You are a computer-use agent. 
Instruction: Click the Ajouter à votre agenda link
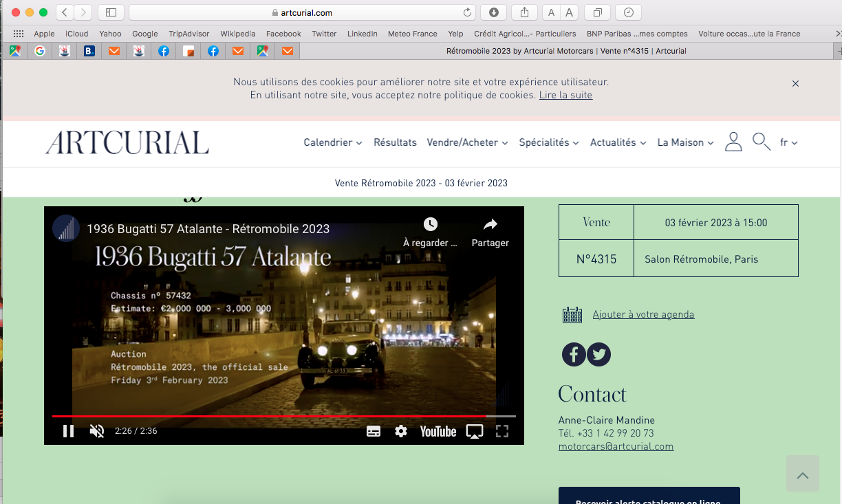point(643,314)
